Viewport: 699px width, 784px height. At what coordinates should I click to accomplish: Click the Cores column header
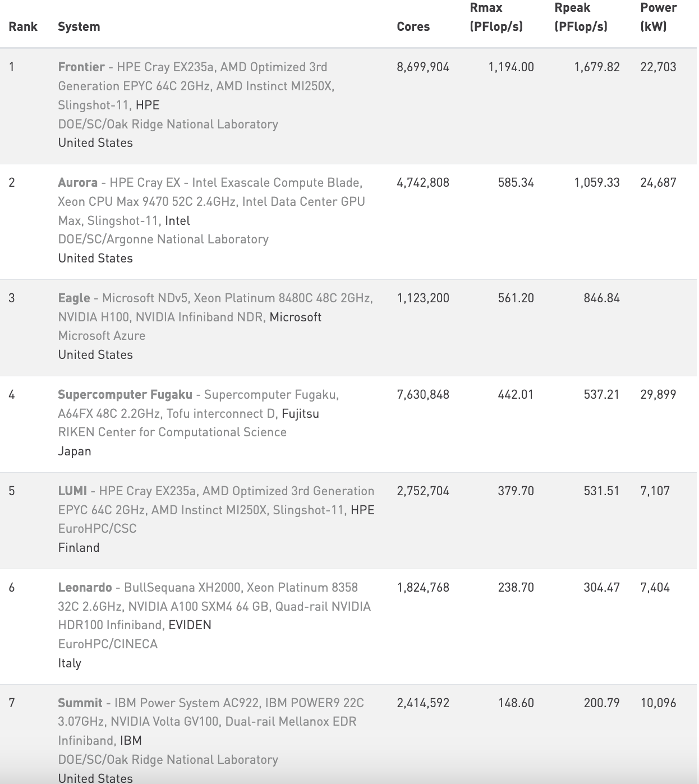413,26
